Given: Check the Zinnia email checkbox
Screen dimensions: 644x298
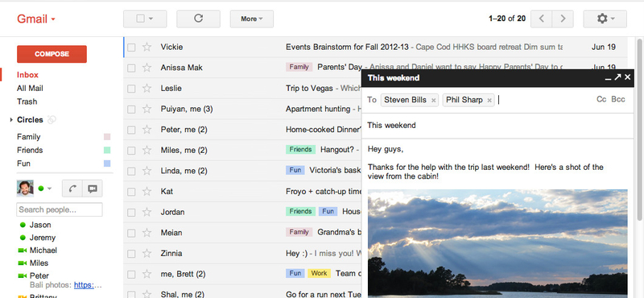Looking at the screenshot, I should point(131,254).
